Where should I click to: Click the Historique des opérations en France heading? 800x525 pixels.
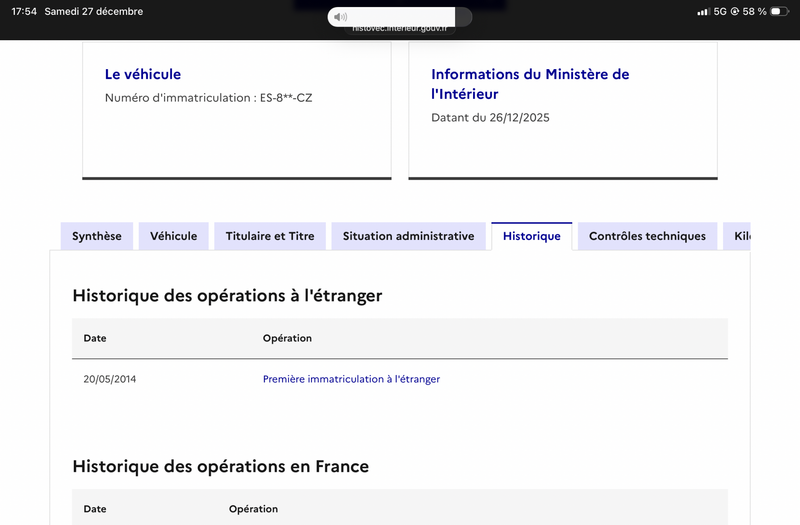click(221, 466)
